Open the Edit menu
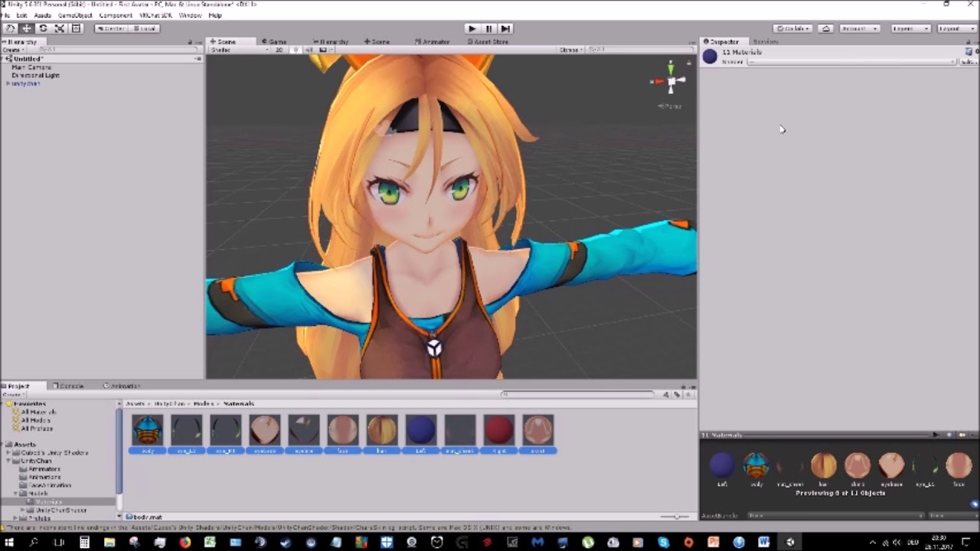This screenshot has height=551, width=980. tap(21, 15)
